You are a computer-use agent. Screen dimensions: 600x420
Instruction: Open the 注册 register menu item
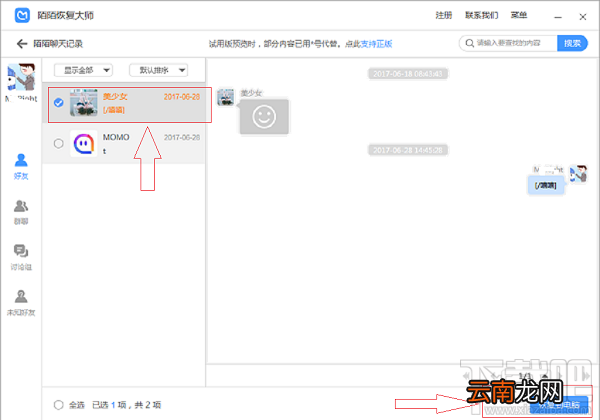pos(444,15)
